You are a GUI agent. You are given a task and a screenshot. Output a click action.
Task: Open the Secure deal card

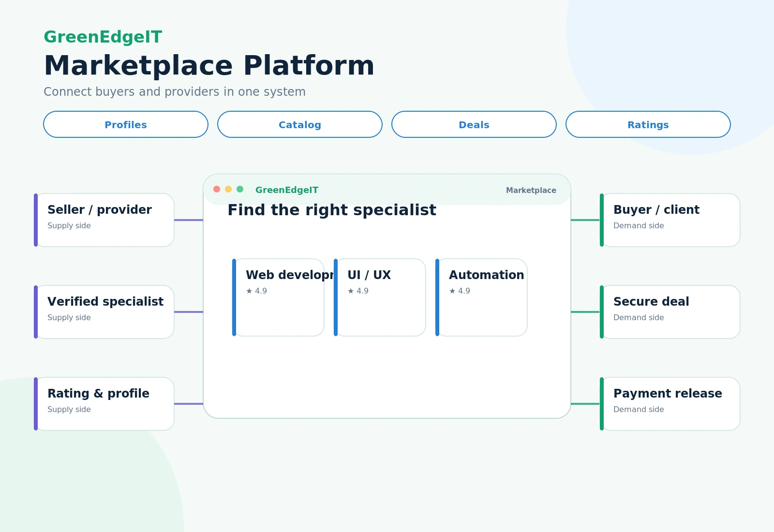click(670, 312)
